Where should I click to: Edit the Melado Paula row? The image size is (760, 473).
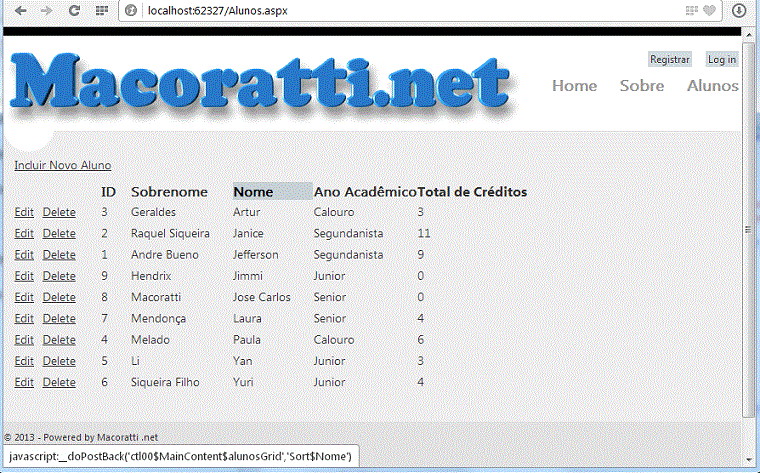coord(24,340)
